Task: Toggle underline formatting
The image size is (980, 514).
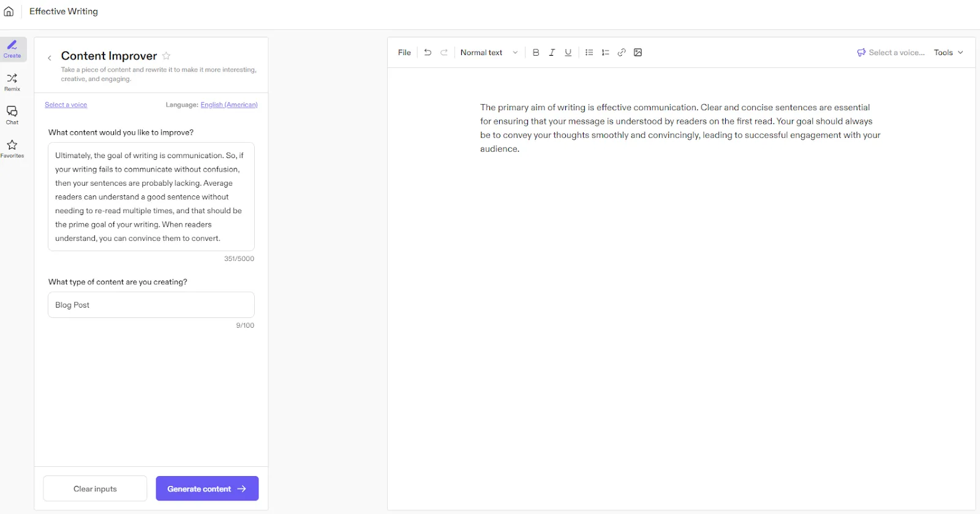Action: tap(568, 53)
